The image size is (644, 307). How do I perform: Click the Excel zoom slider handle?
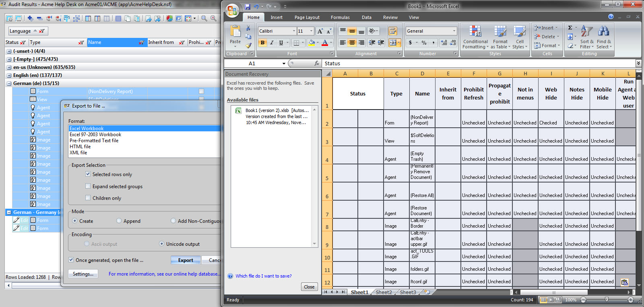point(607,300)
